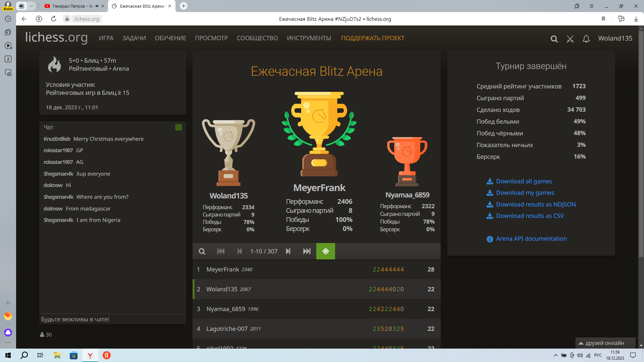Open Alice assistant purple sidebar icon
This screenshot has height=362, width=644.
(x=8, y=333)
